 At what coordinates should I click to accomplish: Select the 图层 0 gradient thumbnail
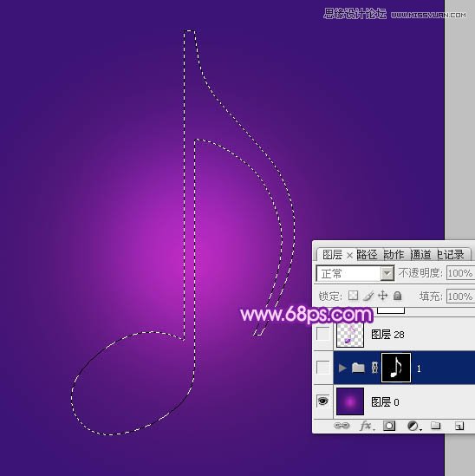(350, 401)
